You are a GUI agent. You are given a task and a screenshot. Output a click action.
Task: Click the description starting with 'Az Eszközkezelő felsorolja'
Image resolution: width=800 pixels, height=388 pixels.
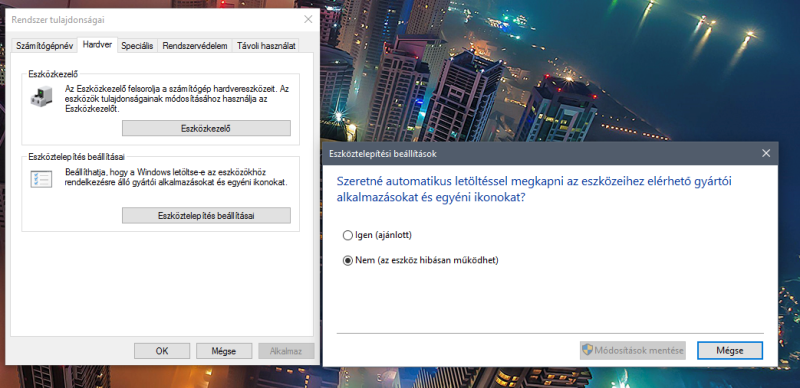[177, 99]
